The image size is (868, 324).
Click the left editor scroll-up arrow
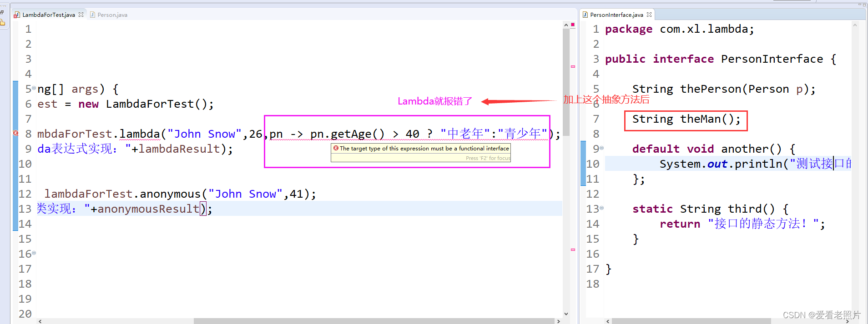point(566,25)
